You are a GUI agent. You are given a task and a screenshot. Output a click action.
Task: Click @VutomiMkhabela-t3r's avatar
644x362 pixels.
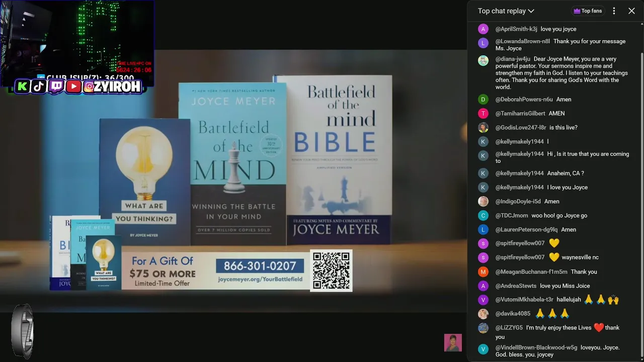tap(483, 300)
